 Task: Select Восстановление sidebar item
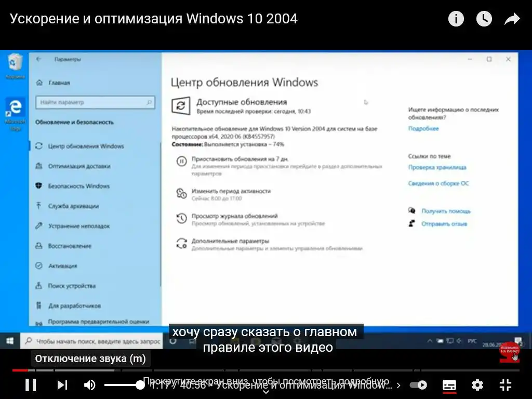(x=70, y=246)
